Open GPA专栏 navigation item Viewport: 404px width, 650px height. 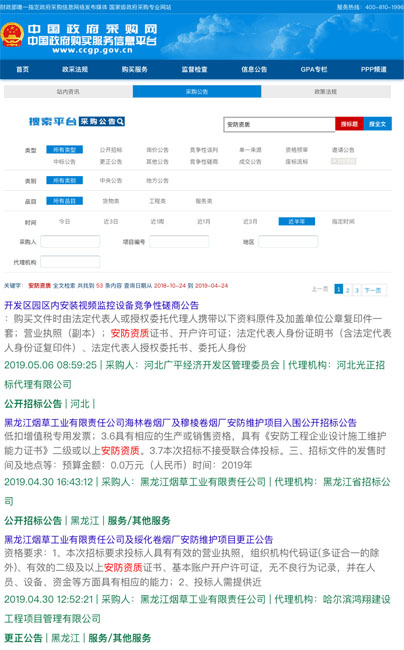tap(314, 69)
